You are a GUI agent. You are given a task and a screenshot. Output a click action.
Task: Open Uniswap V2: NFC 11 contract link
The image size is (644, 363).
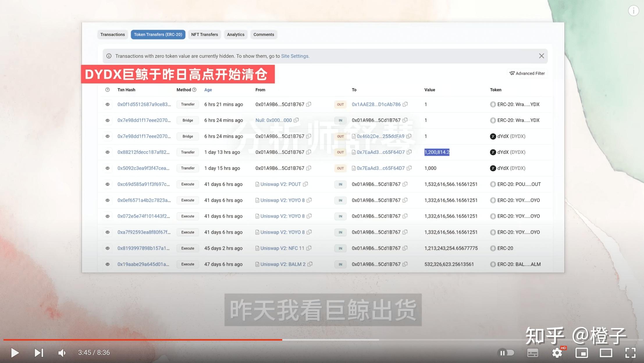[282, 248]
